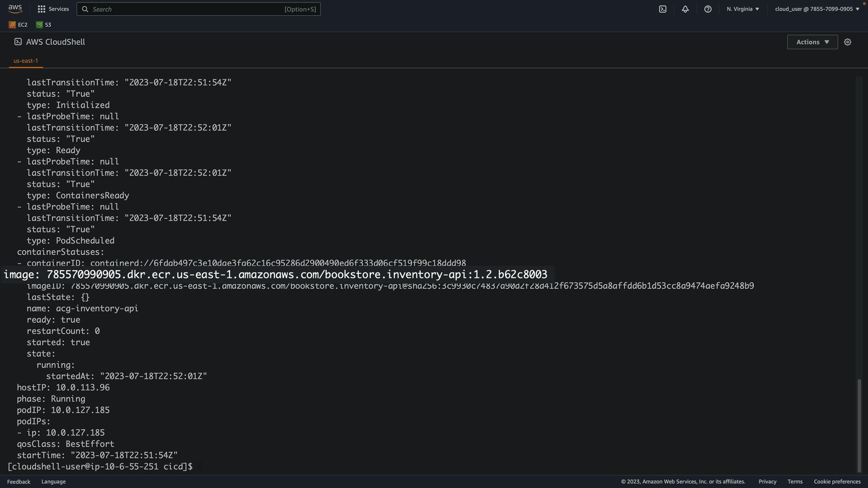Click the CloudShell terminal icon in top bar
This screenshot has width=868, height=488.
[663, 9]
